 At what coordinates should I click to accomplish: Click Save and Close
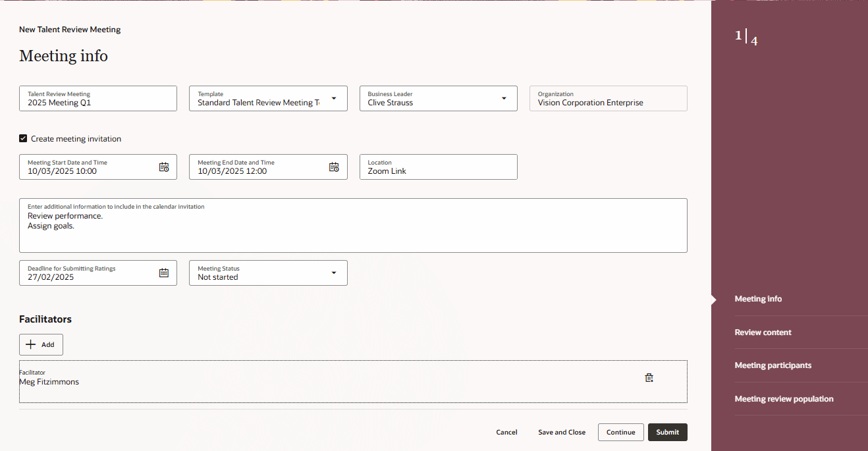pos(561,432)
